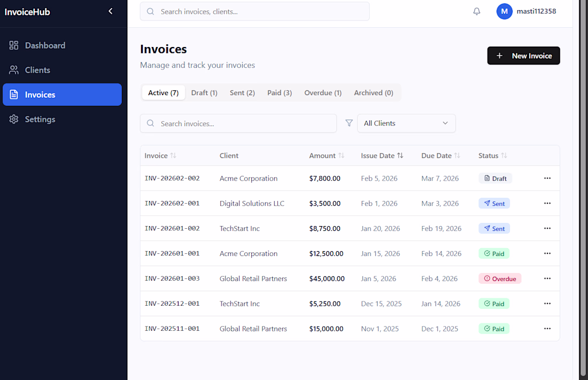Click the Invoices document icon in sidebar
This screenshot has height=380, width=588.
[x=14, y=95]
